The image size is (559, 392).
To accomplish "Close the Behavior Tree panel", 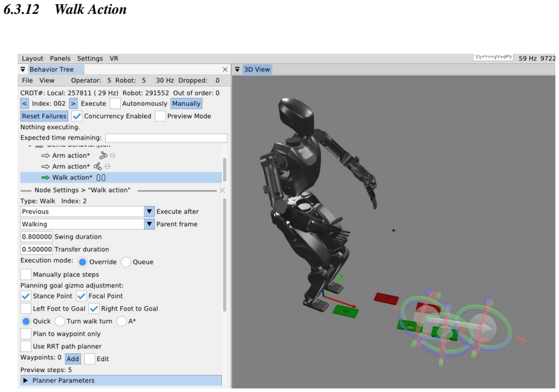I will coord(225,69).
